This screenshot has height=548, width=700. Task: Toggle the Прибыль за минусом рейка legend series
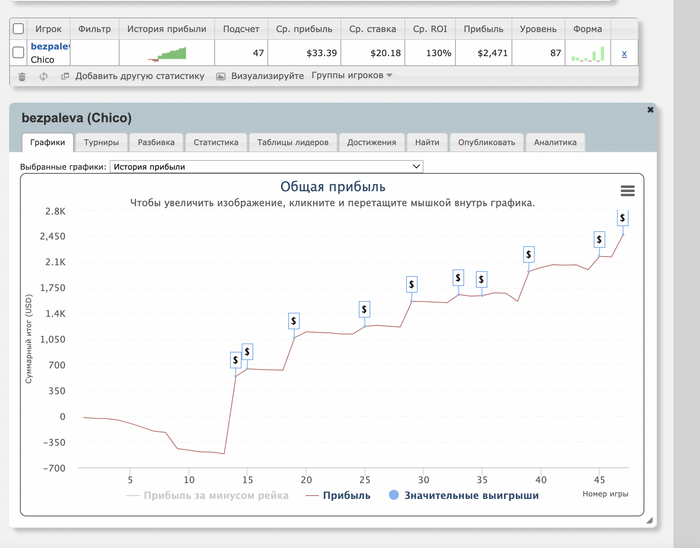208,495
